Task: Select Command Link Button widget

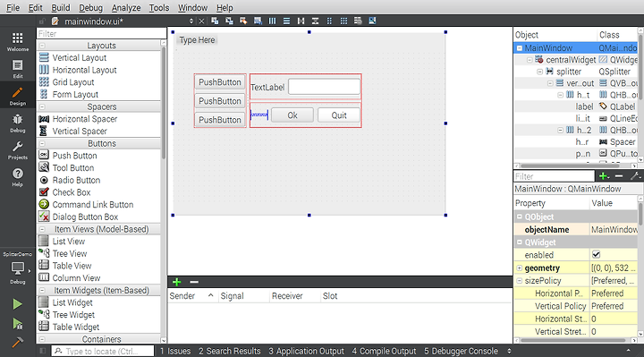Action: coord(93,205)
